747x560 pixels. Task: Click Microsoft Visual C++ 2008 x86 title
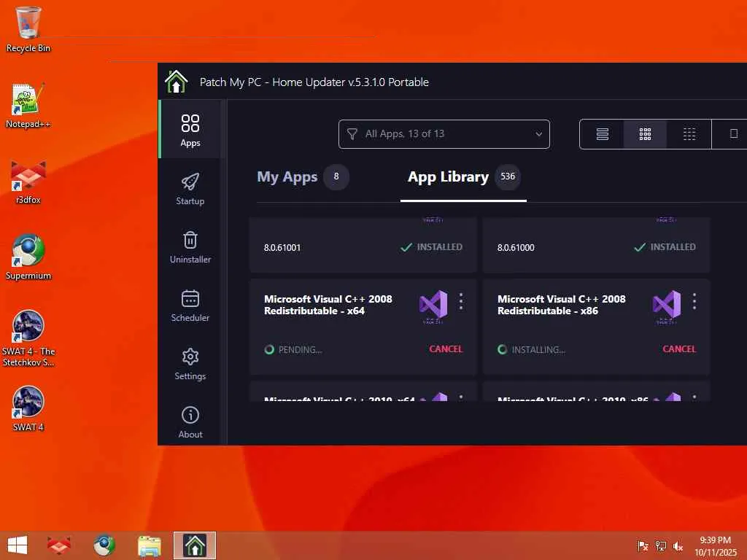pos(562,305)
